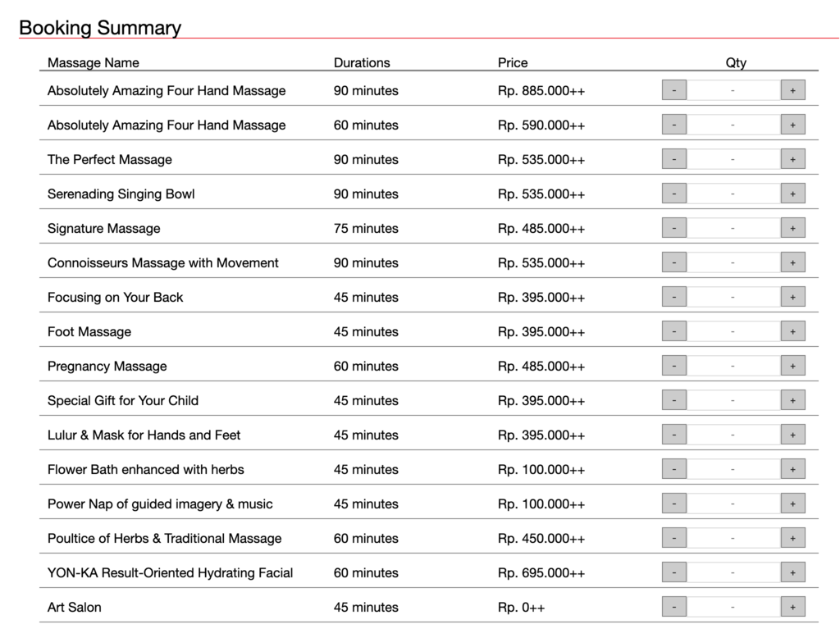Click minus for Pregnancy Massage
840x638 pixels.
tap(674, 366)
